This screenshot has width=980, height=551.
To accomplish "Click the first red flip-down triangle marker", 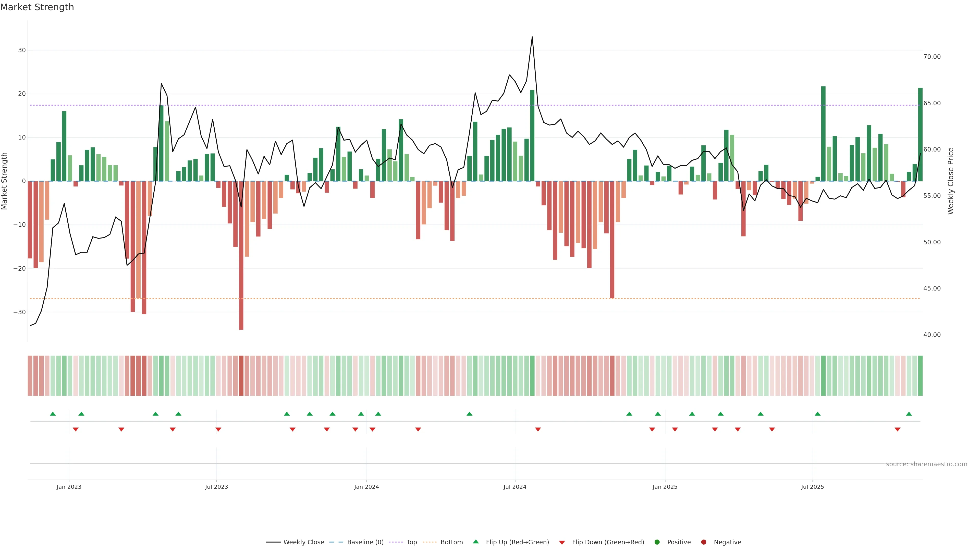I will [76, 429].
